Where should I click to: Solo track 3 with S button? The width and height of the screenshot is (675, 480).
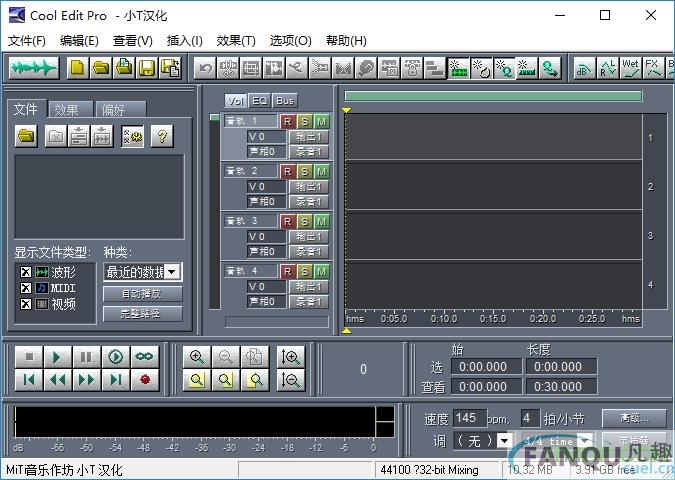[x=304, y=222]
